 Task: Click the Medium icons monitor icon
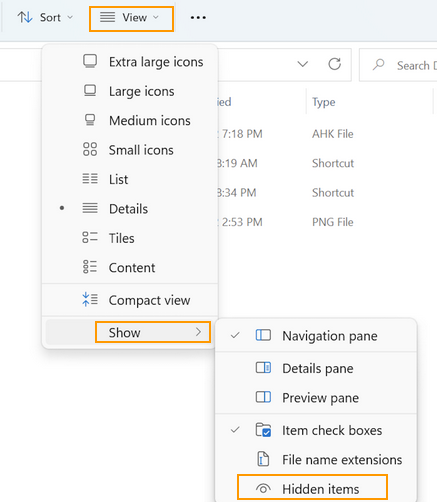(90, 120)
